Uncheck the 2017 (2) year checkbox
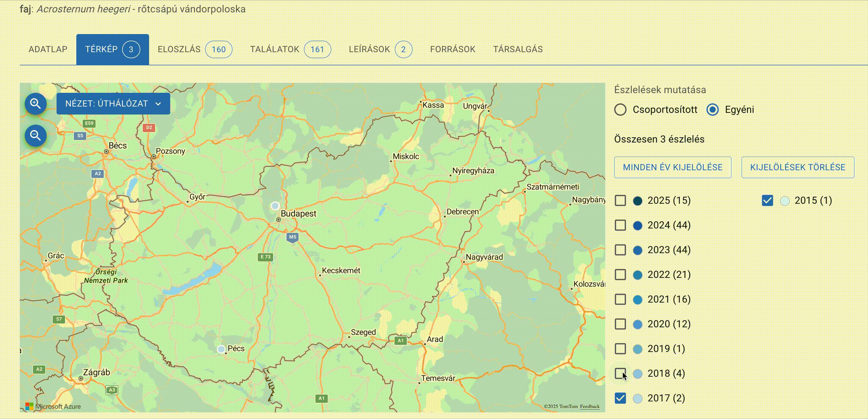Viewport: 868px width, 419px height. 620,398
